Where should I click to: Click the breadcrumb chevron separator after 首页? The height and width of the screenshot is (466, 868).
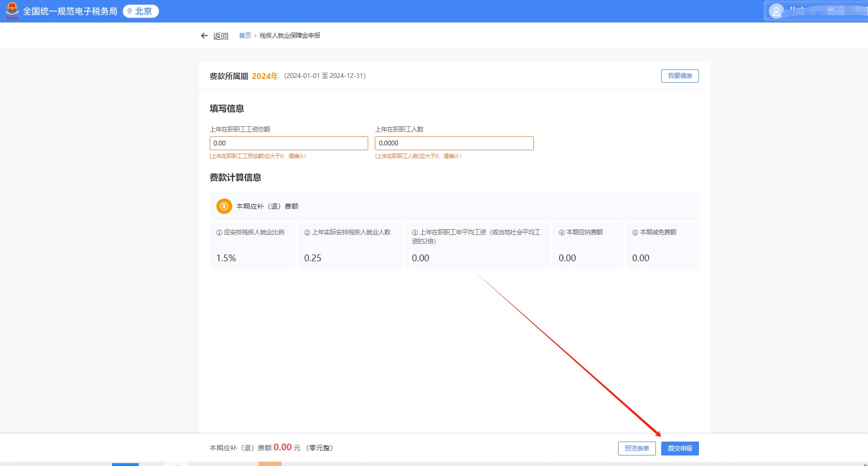pyautogui.click(x=255, y=36)
